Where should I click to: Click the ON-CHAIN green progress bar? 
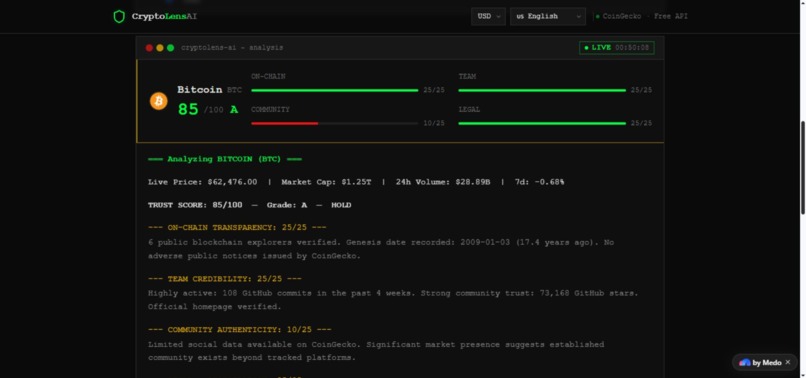click(x=335, y=91)
